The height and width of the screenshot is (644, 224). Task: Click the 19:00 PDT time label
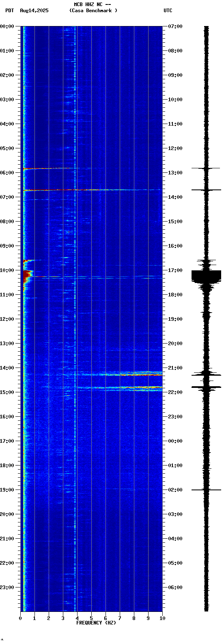point(7,490)
